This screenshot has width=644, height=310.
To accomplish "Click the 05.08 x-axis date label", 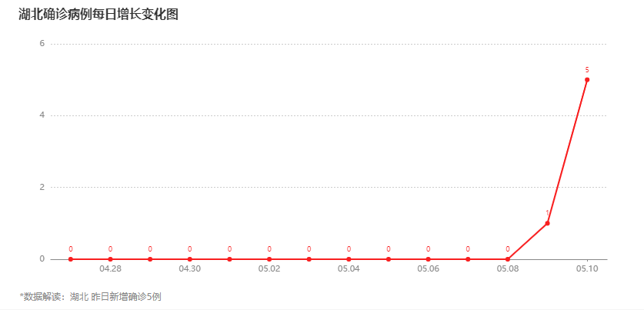I will (x=508, y=269).
